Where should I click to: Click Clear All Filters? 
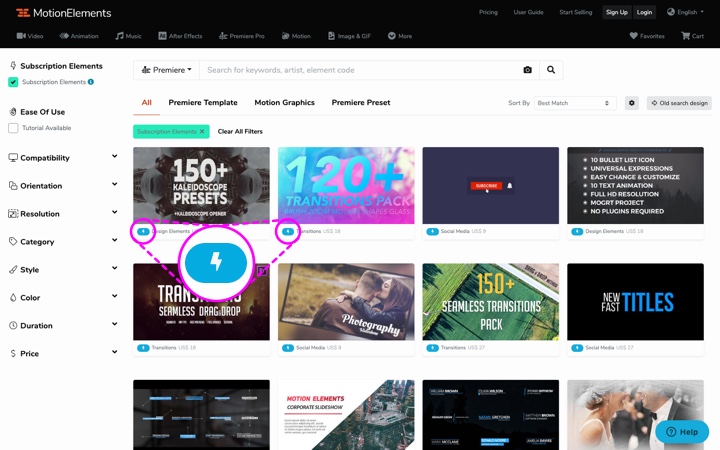[x=240, y=131]
